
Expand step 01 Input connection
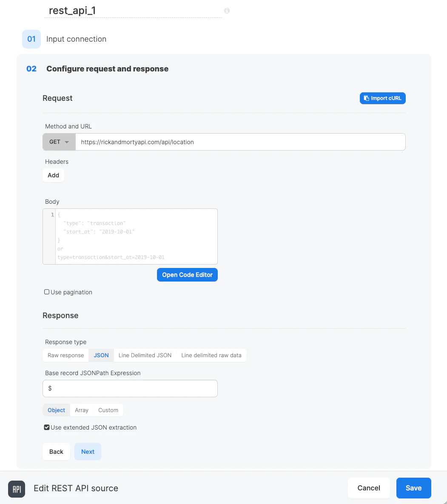pos(76,39)
